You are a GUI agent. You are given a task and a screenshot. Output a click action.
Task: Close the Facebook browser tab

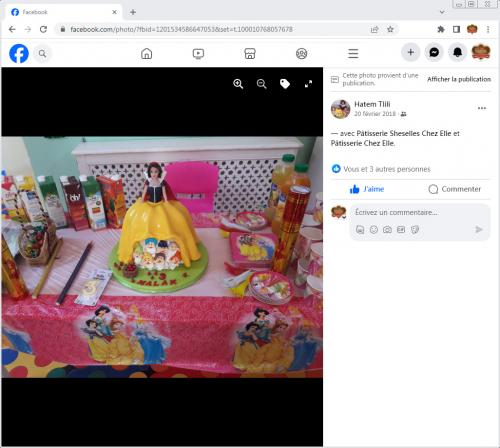[x=114, y=12]
